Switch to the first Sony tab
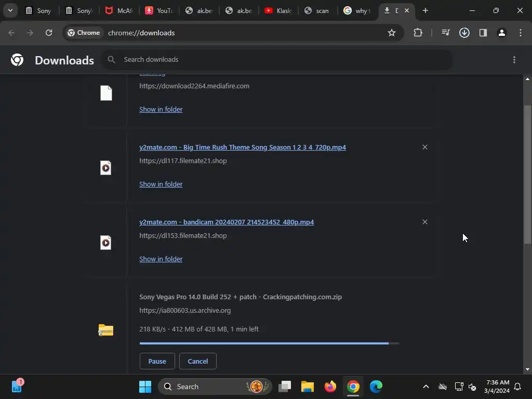Image resolution: width=532 pixels, height=399 pixels. pos(38,10)
